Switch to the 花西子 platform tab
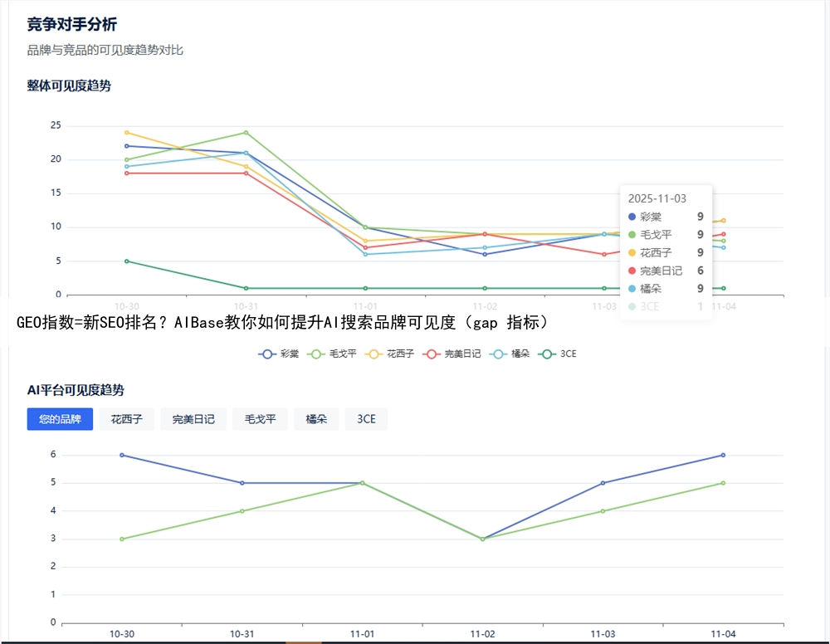This screenshot has height=644, width=830. [x=127, y=419]
